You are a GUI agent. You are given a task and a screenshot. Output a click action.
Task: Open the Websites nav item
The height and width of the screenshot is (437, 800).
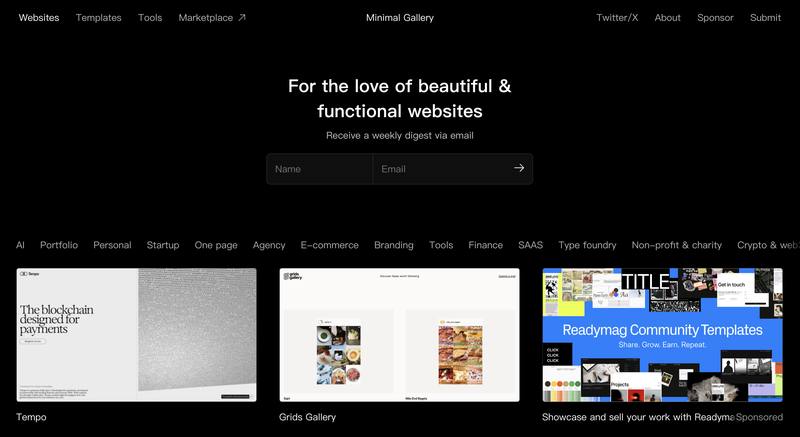tap(39, 17)
